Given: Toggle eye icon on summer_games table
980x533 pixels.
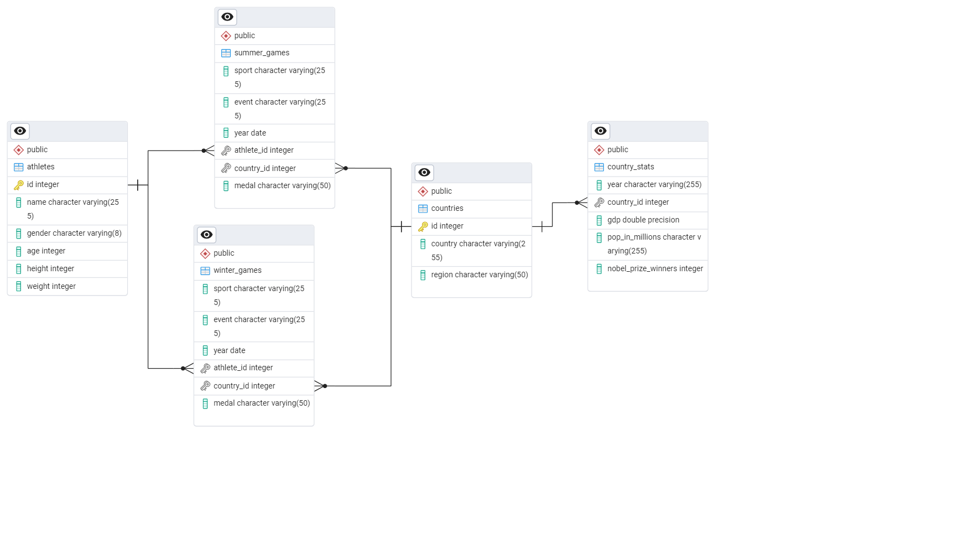Looking at the screenshot, I should [227, 17].
